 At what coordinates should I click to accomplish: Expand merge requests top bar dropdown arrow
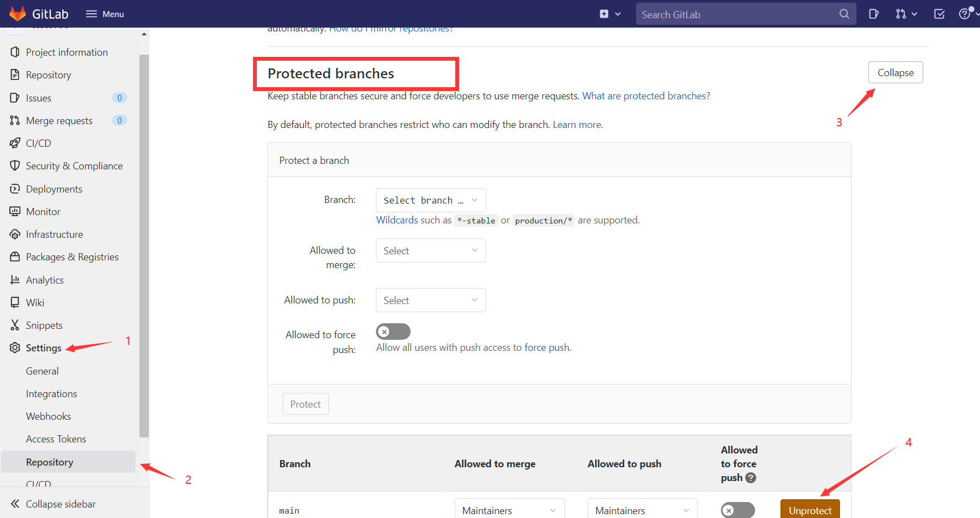[x=914, y=14]
